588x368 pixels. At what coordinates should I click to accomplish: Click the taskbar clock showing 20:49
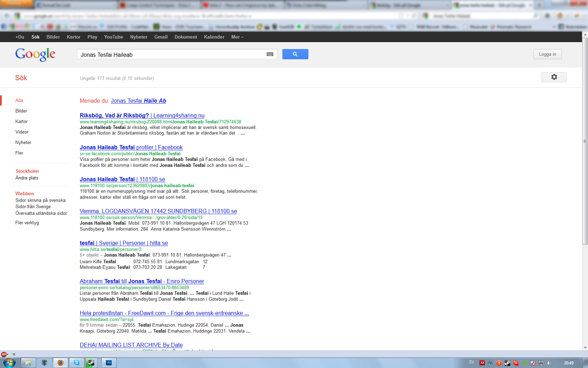[569, 363]
